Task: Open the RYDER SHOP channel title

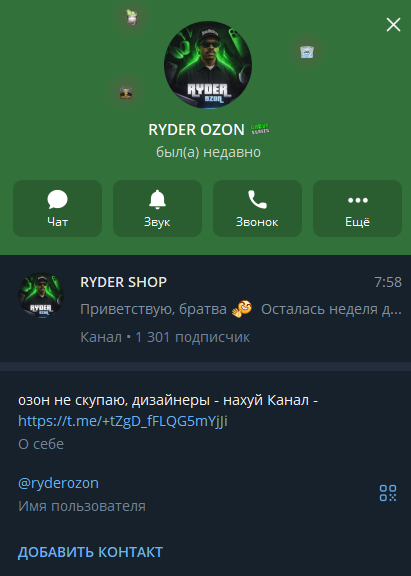Action: point(123,282)
